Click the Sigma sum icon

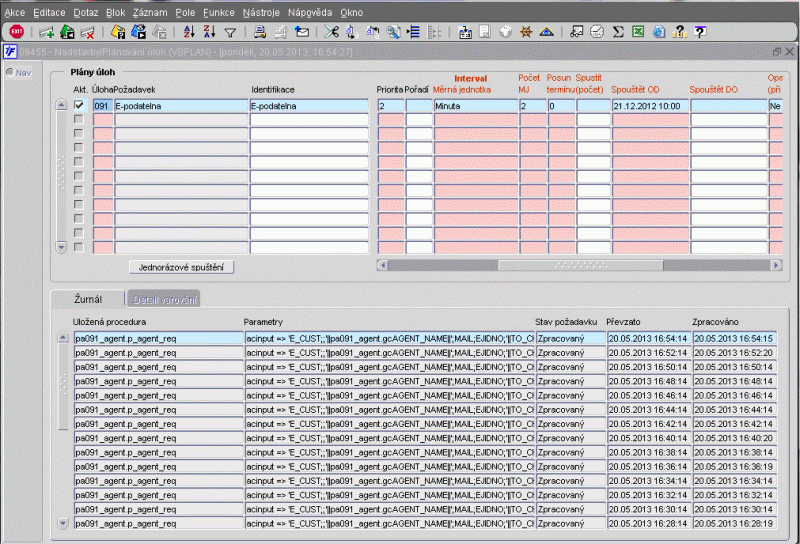tap(618, 32)
